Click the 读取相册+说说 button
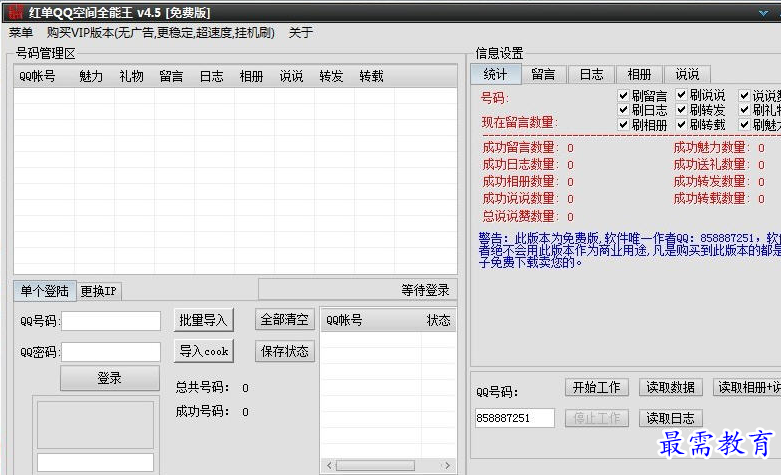 (x=747, y=387)
